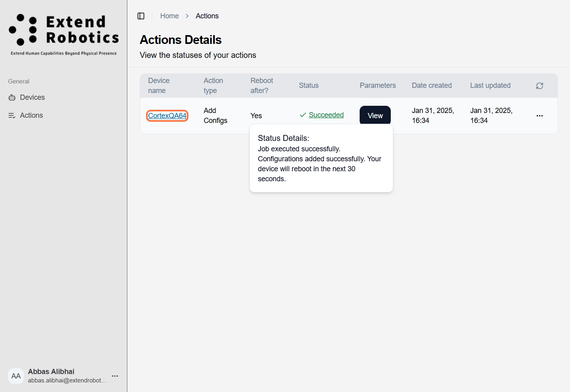570x392 pixels.
Task: Click the AA user avatar
Action: point(16,376)
